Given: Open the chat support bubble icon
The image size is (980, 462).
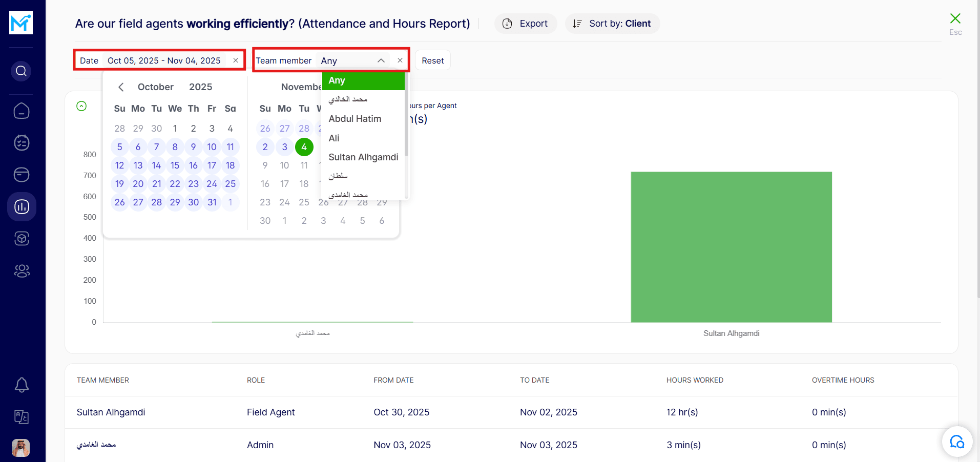Looking at the screenshot, I should (x=956, y=442).
